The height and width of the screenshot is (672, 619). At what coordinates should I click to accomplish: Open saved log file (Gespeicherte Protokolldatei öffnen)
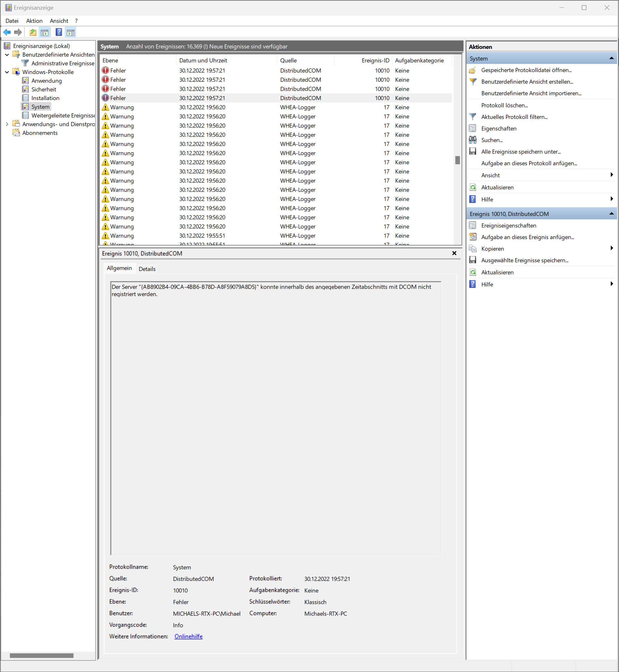pyautogui.click(x=526, y=70)
